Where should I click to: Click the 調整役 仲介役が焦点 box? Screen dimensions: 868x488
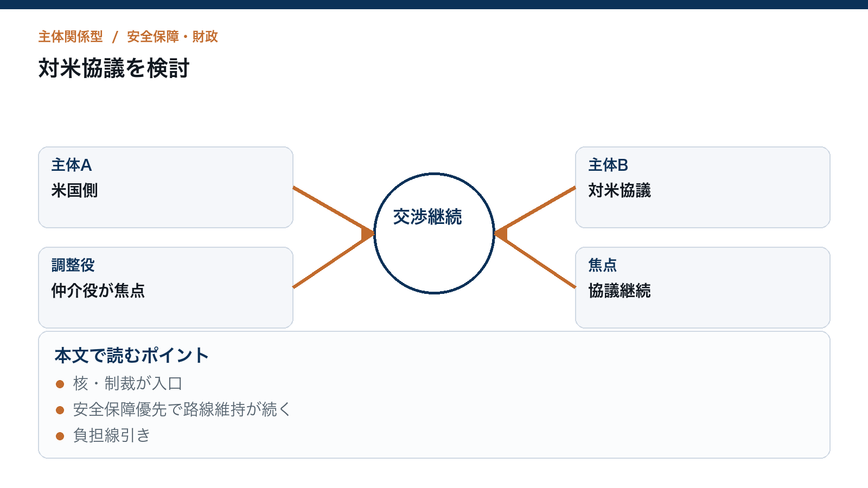[165, 287]
